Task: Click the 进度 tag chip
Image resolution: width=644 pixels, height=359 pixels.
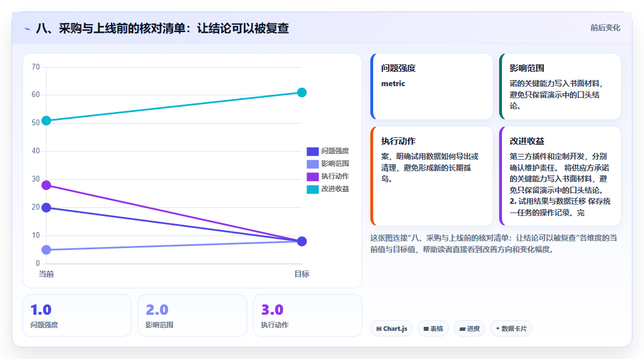Action: [x=469, y=329]
